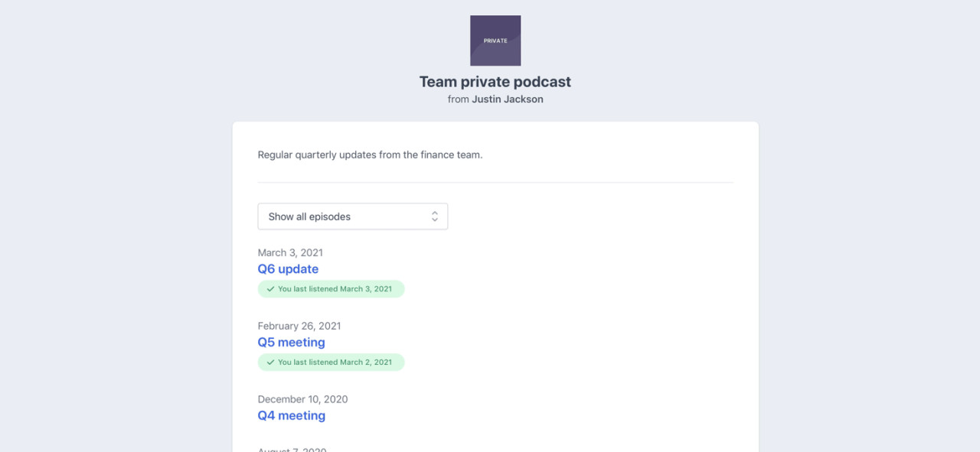Viewport: 980px width, 452px height.
Task: Click the 'February 26, 2021' date label
Action: [x=299, y=326]
